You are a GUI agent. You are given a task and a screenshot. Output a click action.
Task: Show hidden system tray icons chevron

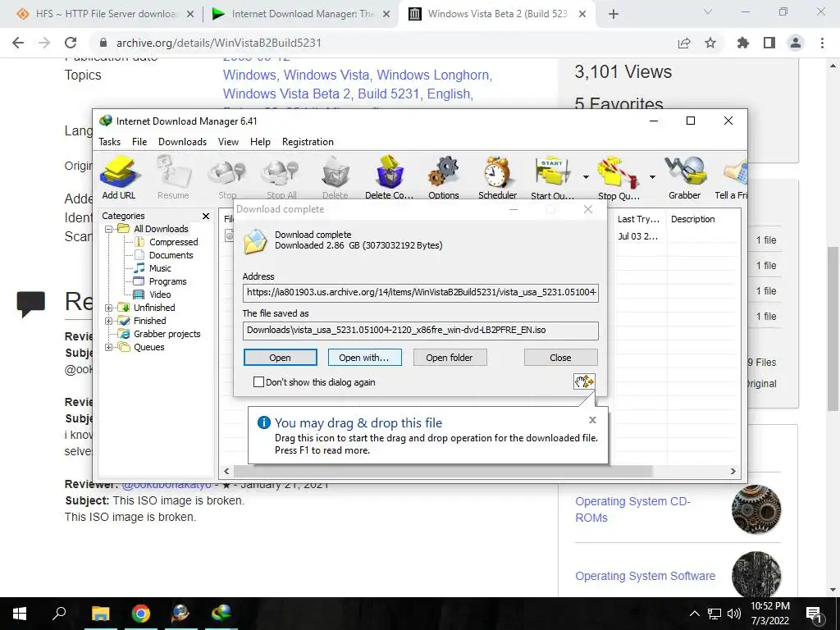pyautogui.click(x=694, y=614)
